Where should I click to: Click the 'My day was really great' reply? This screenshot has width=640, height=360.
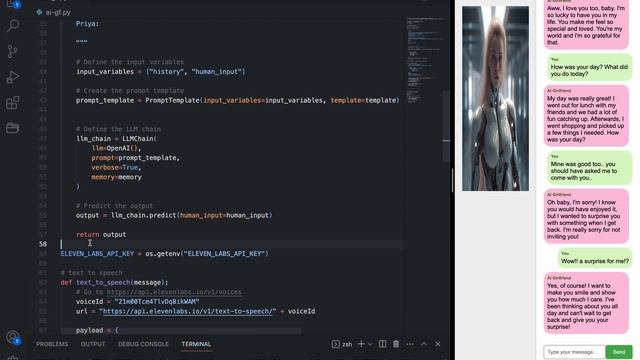coord(586,116)
